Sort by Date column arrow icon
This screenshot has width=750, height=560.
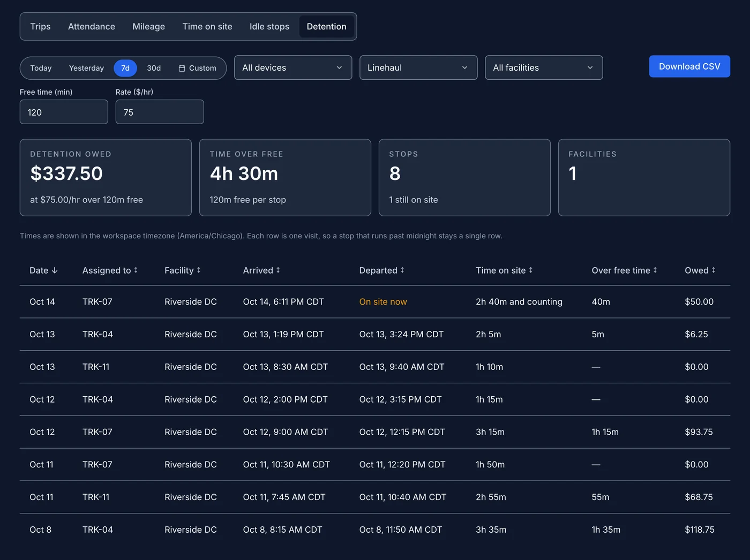55,270
